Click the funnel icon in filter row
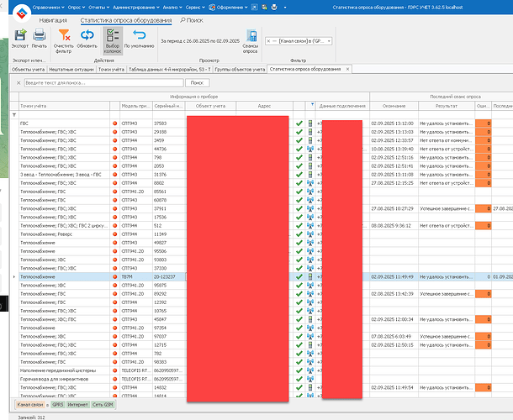Image resolution: width=513 pixels, height=420 pixels. (x=14, y=115)
